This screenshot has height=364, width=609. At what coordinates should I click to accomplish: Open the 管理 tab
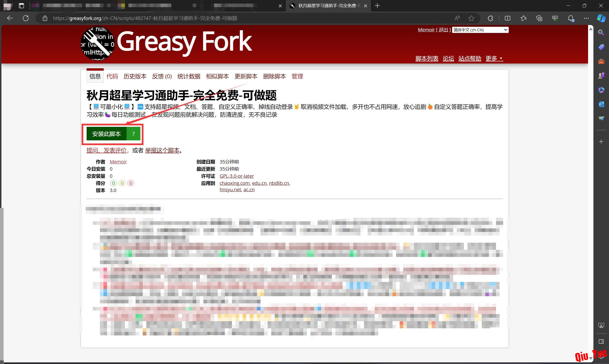pyautogui.click(x=297, y=76)
